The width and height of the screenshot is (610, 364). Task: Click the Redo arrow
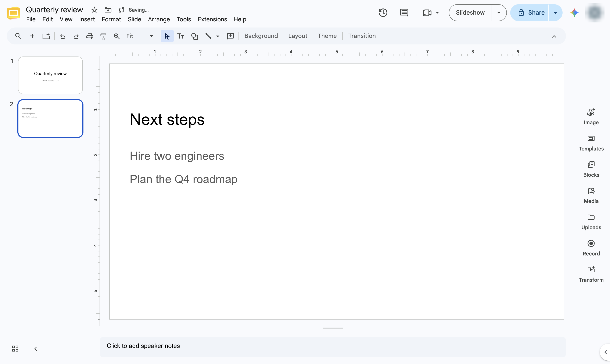(76, 36)
